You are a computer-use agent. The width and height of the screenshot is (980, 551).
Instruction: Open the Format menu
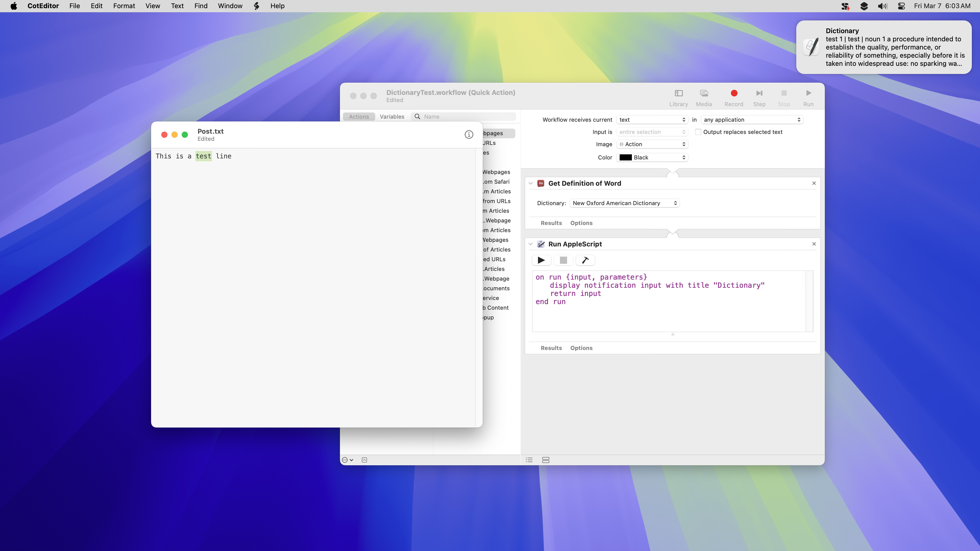pos(124,6)
